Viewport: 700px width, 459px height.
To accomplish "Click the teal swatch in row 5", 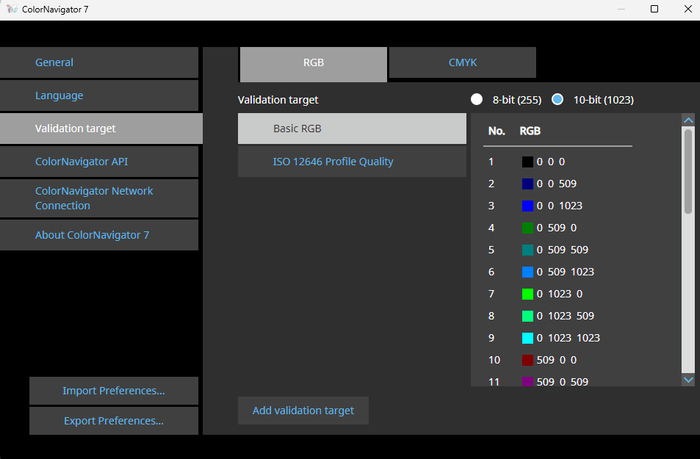I will tap(527, 250).
